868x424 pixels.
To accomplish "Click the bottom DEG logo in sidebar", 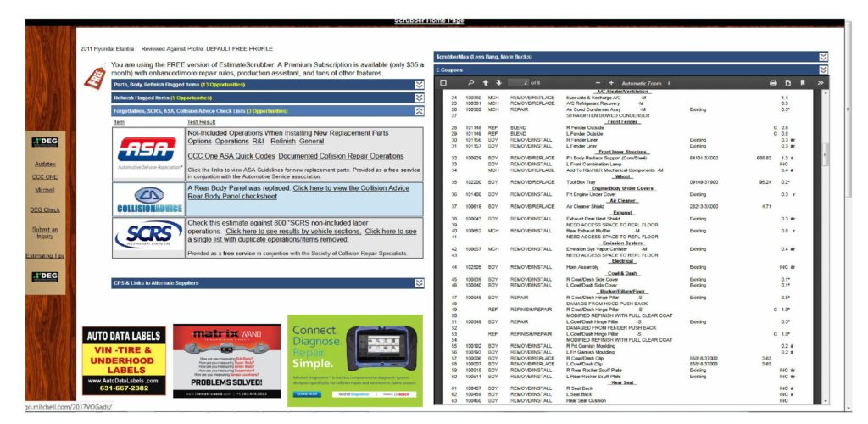I will click(x=46, y=276).
